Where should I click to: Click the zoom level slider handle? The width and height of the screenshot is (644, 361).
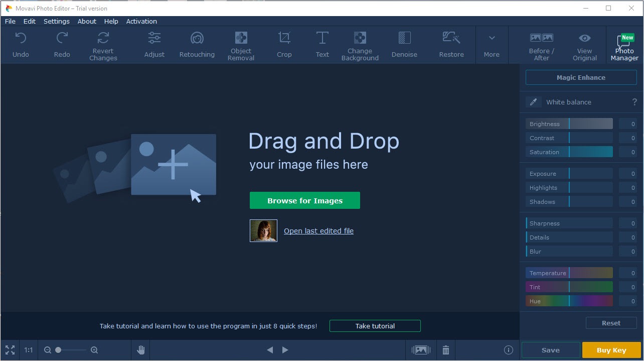pos(58,350)
